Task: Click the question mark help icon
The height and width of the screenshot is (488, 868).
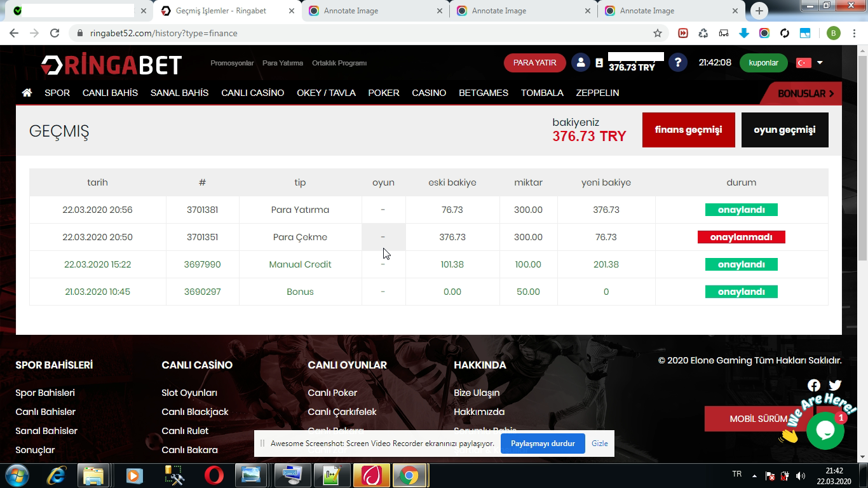Action: pyautogui.click(x=677, y=63)
